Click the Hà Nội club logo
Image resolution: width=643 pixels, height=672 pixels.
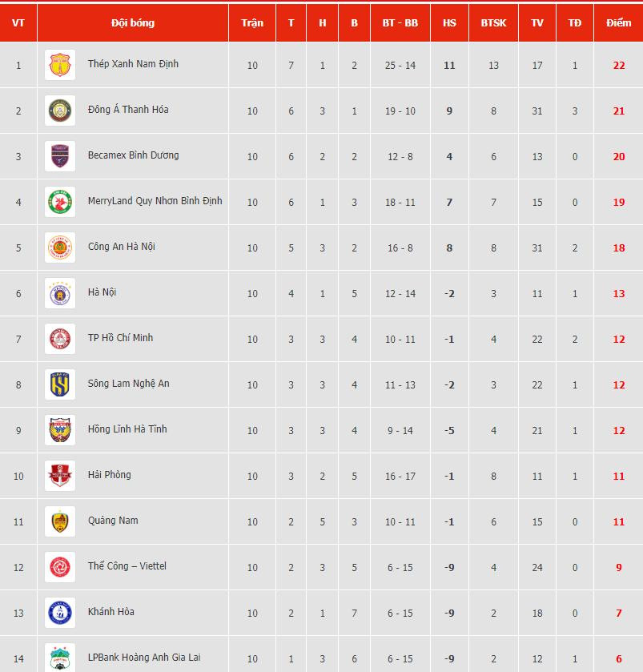tap(60, 293)
